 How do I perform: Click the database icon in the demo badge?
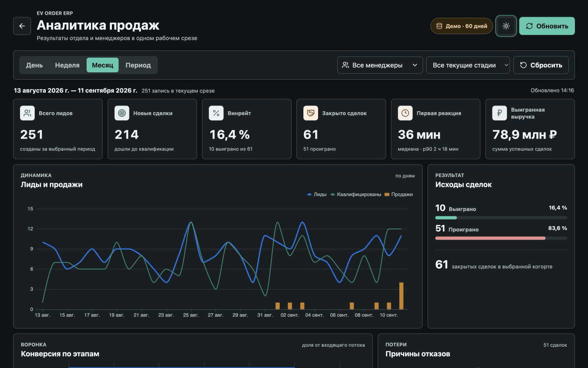pos(439,26)
